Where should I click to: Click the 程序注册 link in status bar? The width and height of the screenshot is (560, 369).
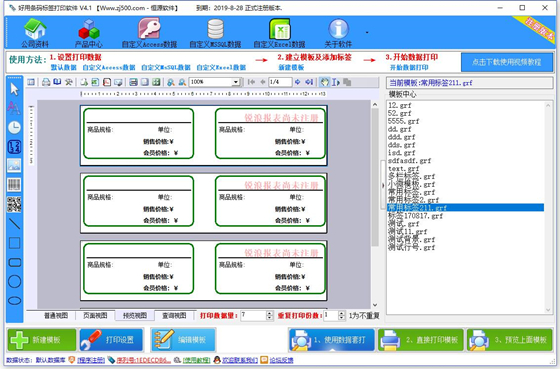pyautogui.click(x=91, y=360)
